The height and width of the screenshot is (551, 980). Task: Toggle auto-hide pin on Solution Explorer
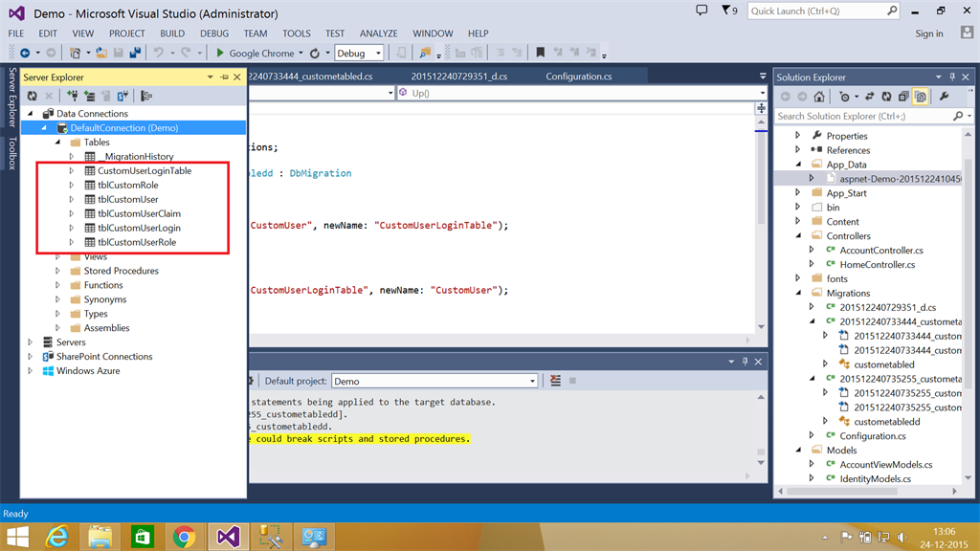tap(952, 77)
